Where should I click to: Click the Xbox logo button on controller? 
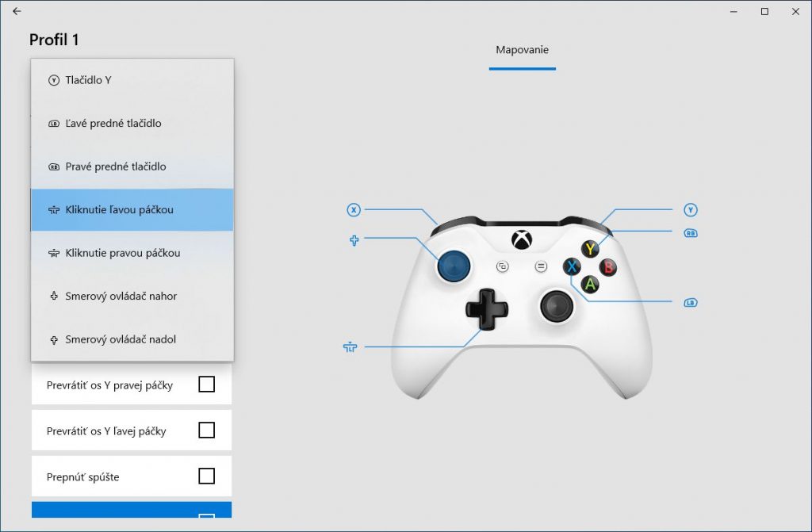(522, 240)
